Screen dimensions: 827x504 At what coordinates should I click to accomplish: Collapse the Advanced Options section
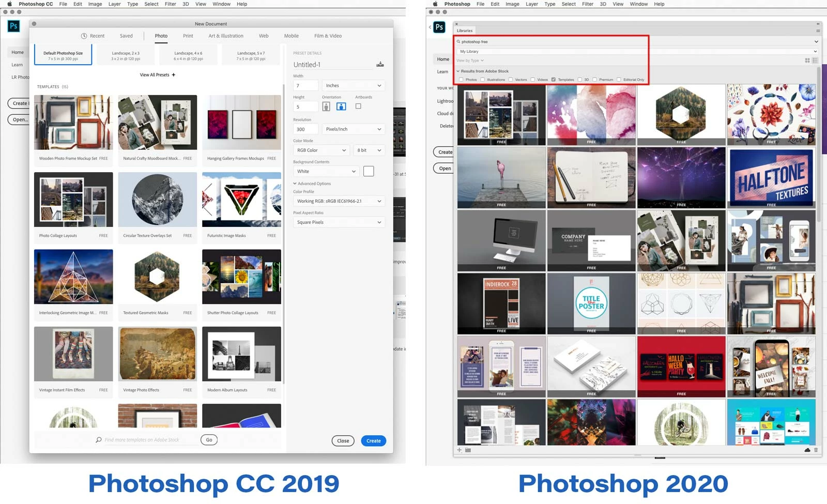pyautogui.click(x=312, y=184)
